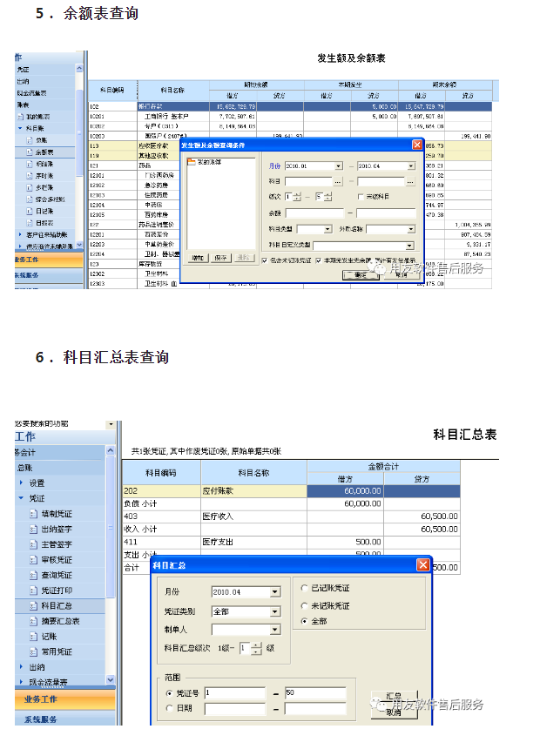Click the 科目汇总 item icon in sidebar

point(33,606)
